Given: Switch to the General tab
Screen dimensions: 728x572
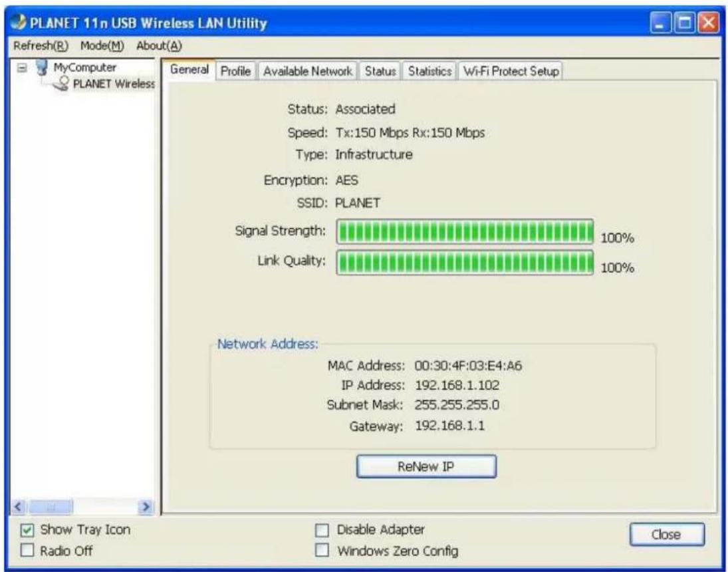Looking at the screenshot, I should point(189,70).
